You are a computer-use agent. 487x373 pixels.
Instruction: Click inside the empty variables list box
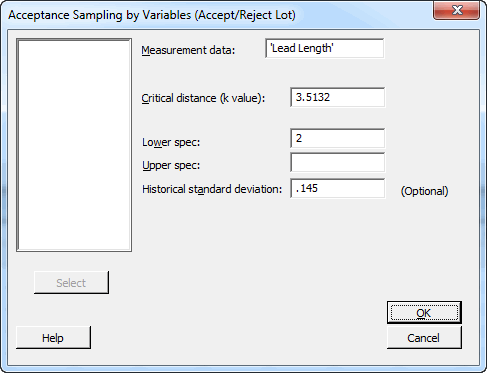click(74, 145)
